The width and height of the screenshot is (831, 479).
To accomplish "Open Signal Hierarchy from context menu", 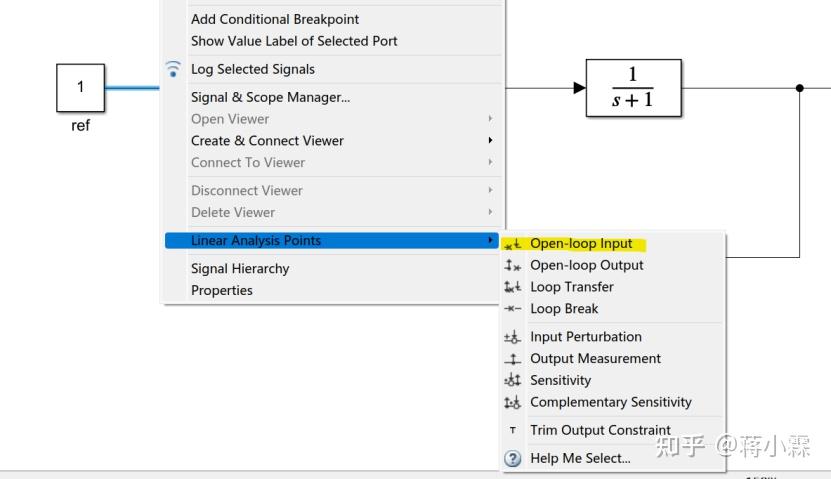I will click(x=240, y=269).
